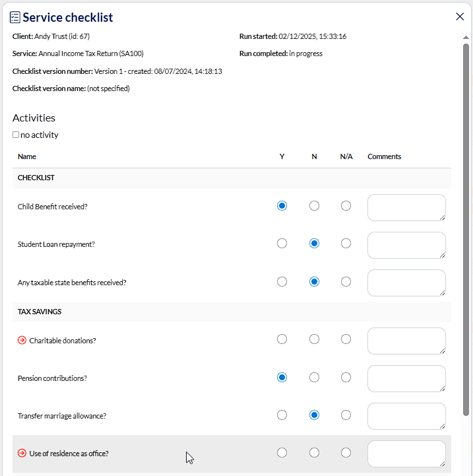Click red arrow icon beside Use of residence
473x476 pixels.
(x=22, y=454)
